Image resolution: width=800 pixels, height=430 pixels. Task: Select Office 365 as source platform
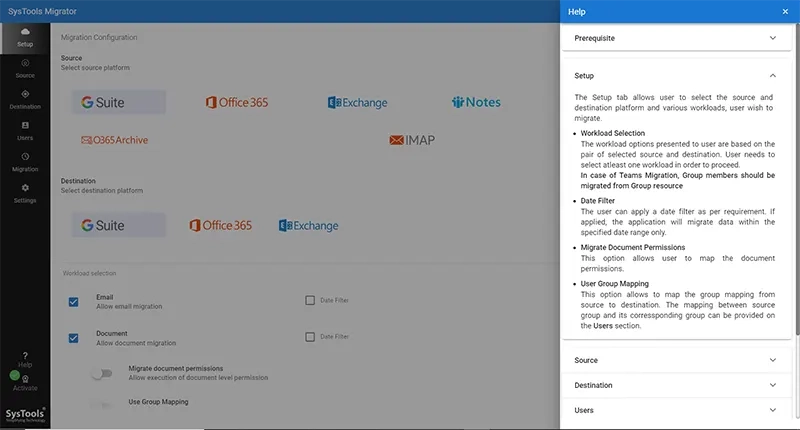237,103
